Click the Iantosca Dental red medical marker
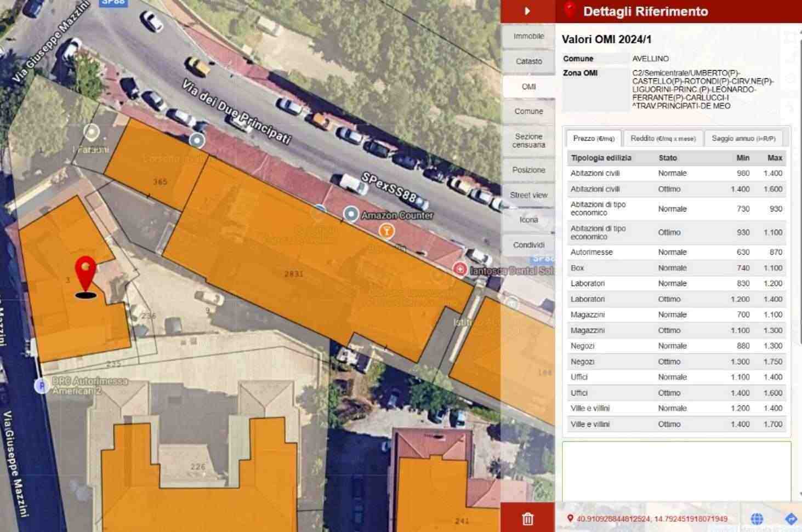Screen dimensions: 802x532 [459, 269]
